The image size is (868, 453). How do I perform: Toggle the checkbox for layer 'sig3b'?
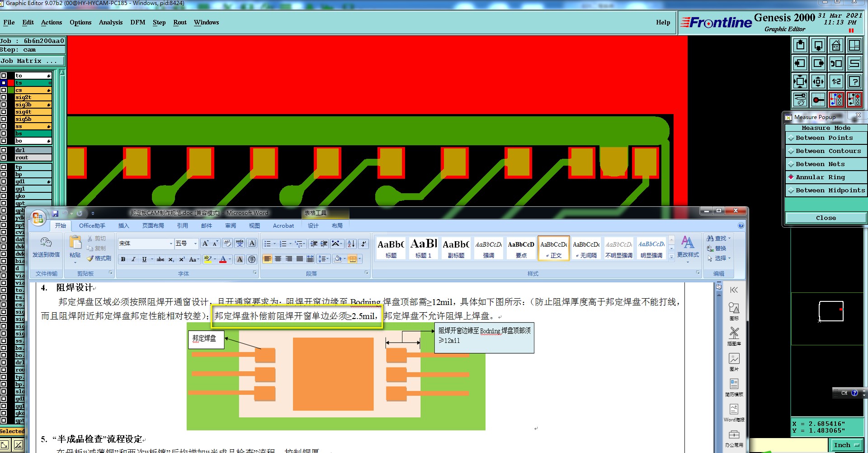click(4, 105)
